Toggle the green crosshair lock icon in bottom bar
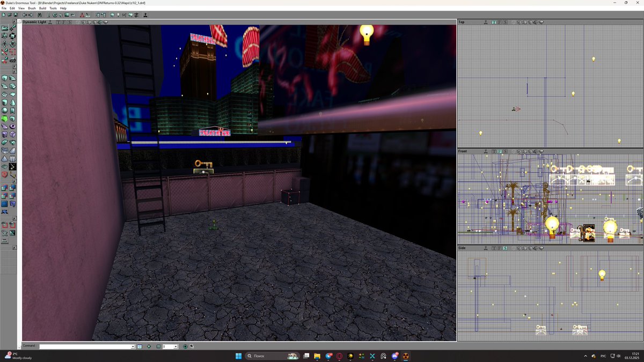644x362 pixels. (149, 346)
